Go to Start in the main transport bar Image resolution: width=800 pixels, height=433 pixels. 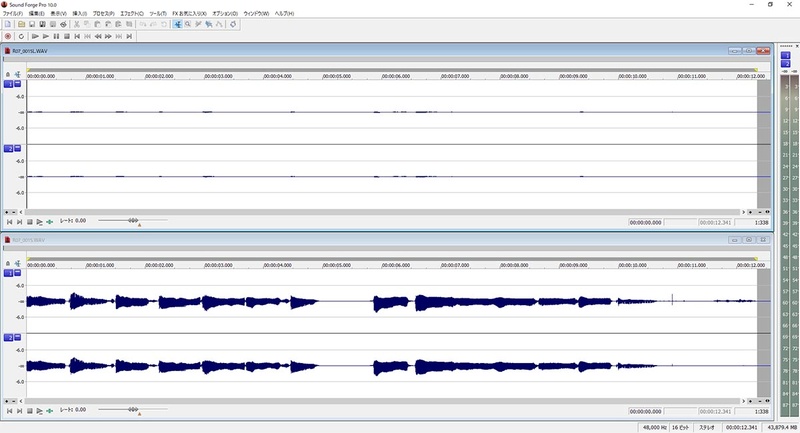pyautogui.click(x=77, y=36)
